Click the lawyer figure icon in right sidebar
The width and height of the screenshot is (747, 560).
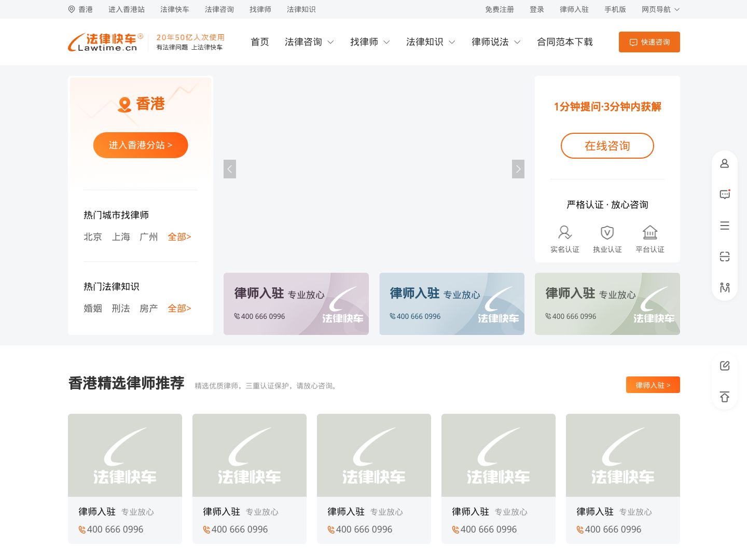click(x=725, y=287)
